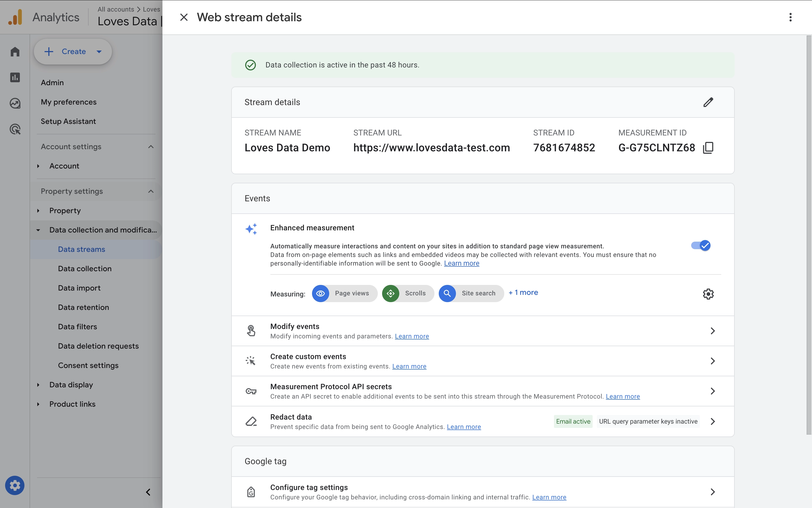Click the Redact data eraser icon
This screenshot has width=812, height=508.
click(251, 421)
